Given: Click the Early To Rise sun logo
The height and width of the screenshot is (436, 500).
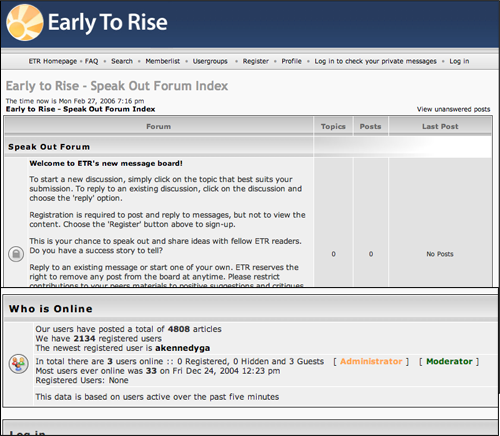Looking at the screenshot, I should click(x=25, y=23).
